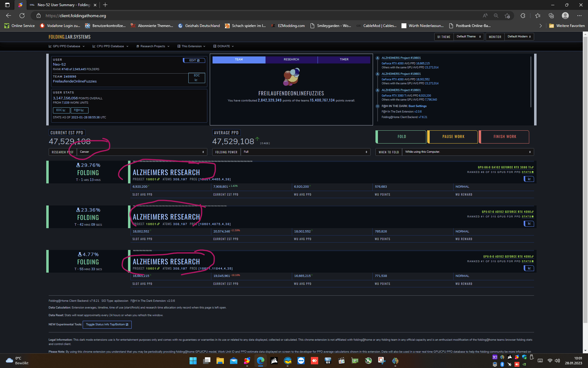Open project 18601 link in 4.77% slot
The image size is (588, 368).
pyautogui.click(x=153, y=269)
